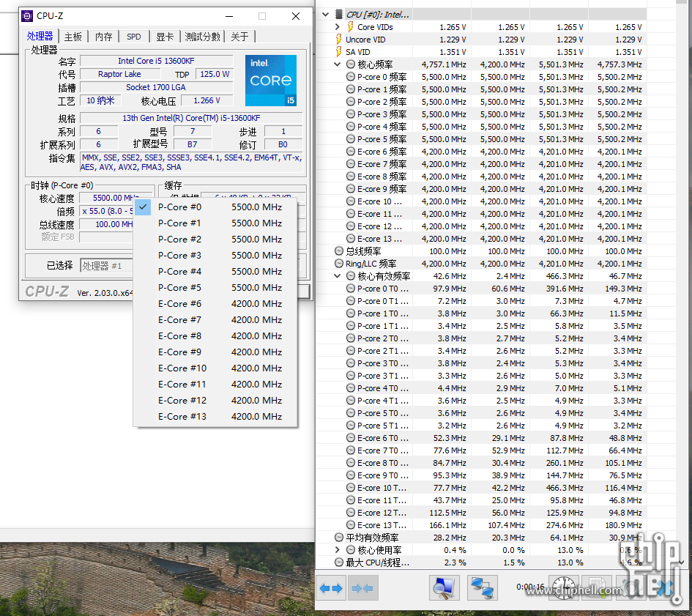Screen dimensions: 692x616
Task: Click the clock icon beside Ring/LLC 频率
Action: pos(339,264)
